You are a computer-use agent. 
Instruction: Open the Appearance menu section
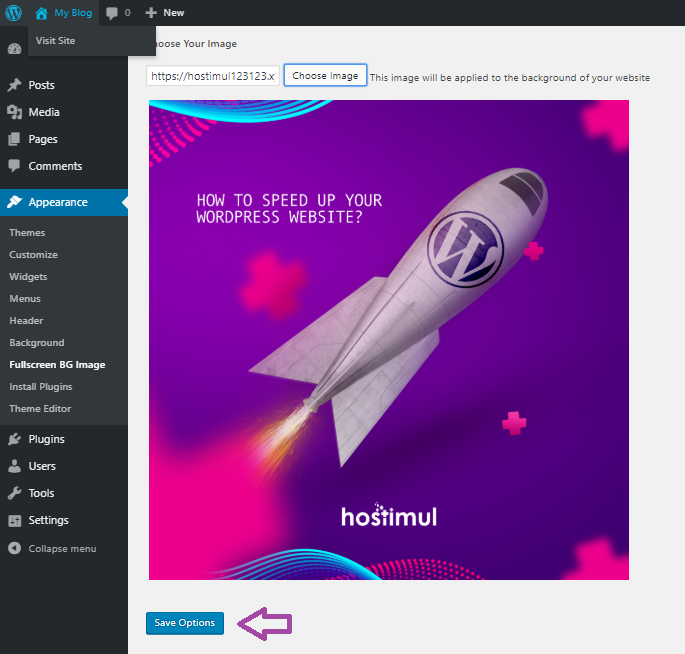click(x=58, y=202)
